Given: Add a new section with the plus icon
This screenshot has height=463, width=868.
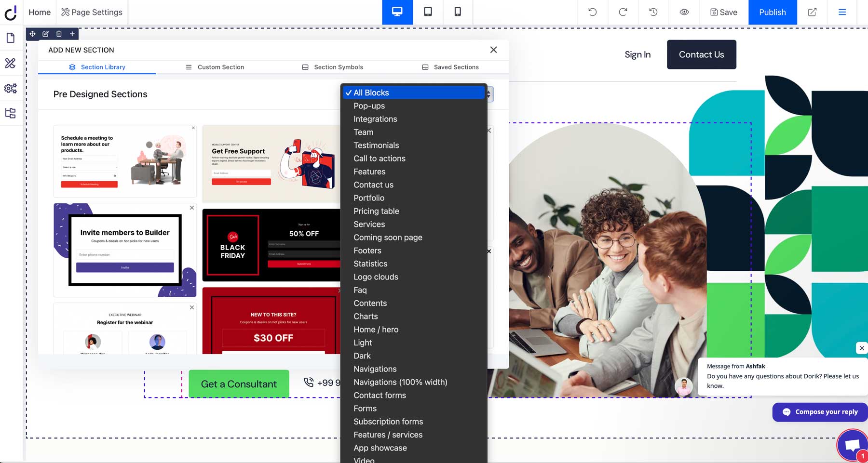Looking at the screenshot, I should point(72,34).
